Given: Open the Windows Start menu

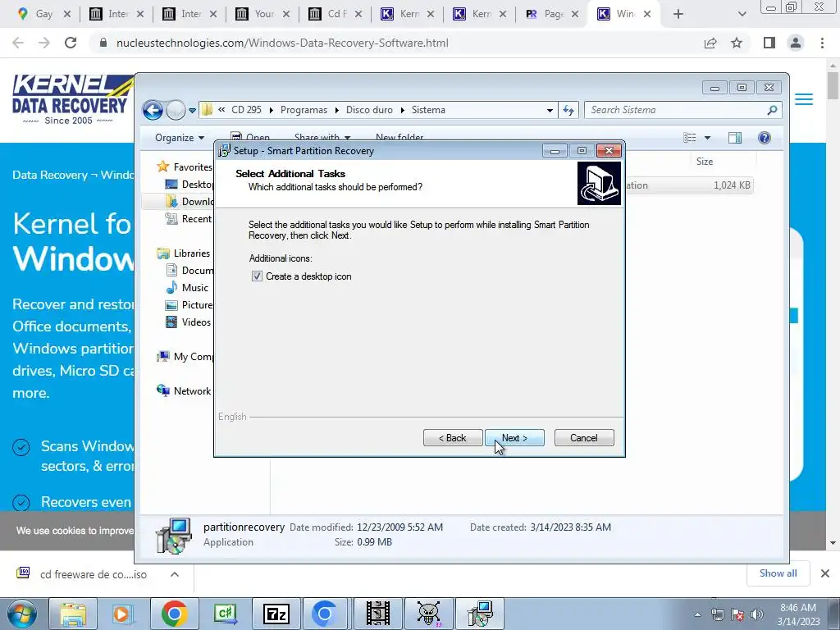Looking at the screenshot, I should [21, 614].
